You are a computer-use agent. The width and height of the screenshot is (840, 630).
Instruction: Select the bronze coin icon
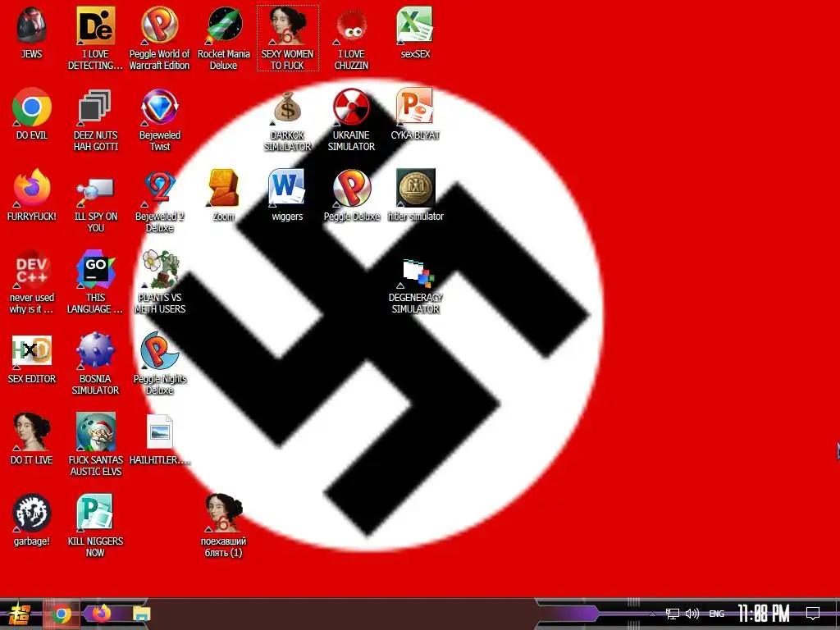pyautogui.click(x=415, y=188)
